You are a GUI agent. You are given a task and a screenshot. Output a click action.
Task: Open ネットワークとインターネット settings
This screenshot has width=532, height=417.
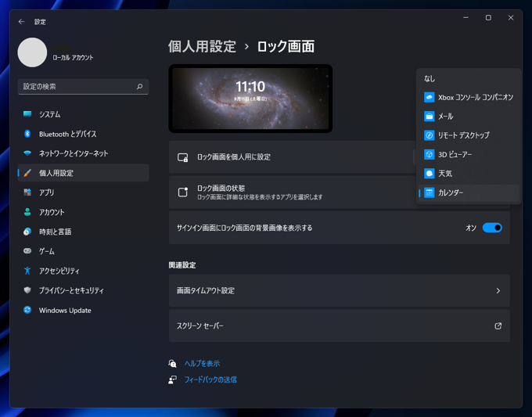tap(83, 153)
